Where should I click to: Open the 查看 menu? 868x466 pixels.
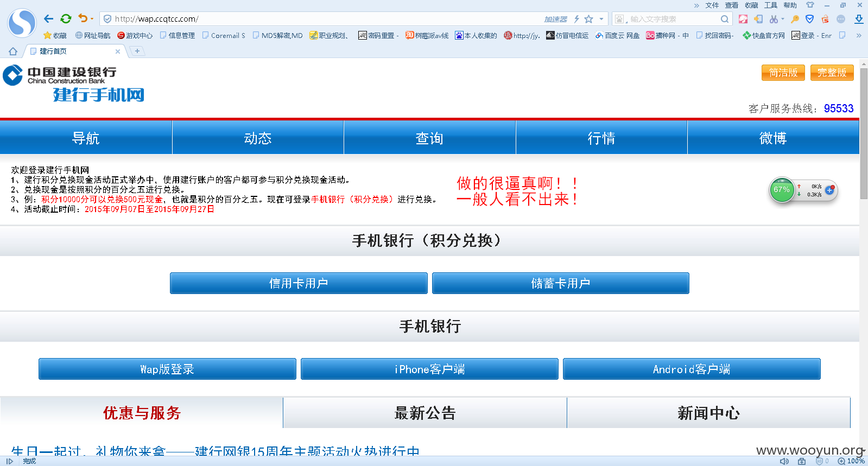click(732, 5)
